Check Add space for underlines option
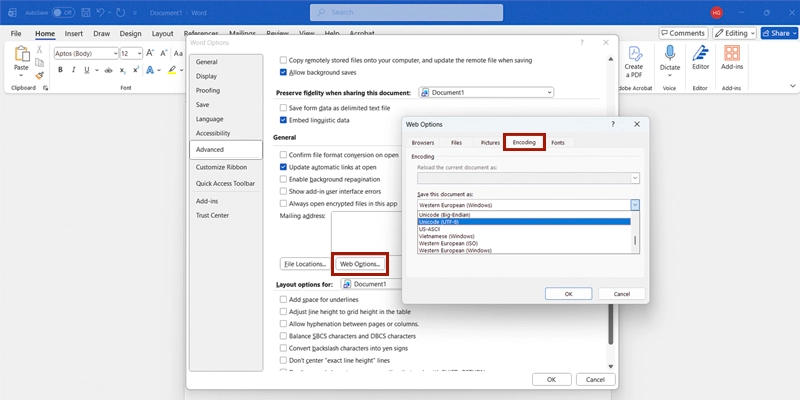 pos(283,299)
